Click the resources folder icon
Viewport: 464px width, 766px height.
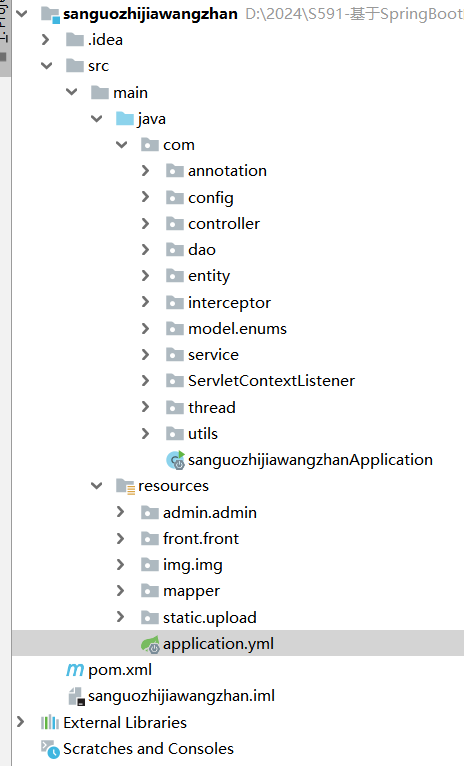tap(125, 486)
